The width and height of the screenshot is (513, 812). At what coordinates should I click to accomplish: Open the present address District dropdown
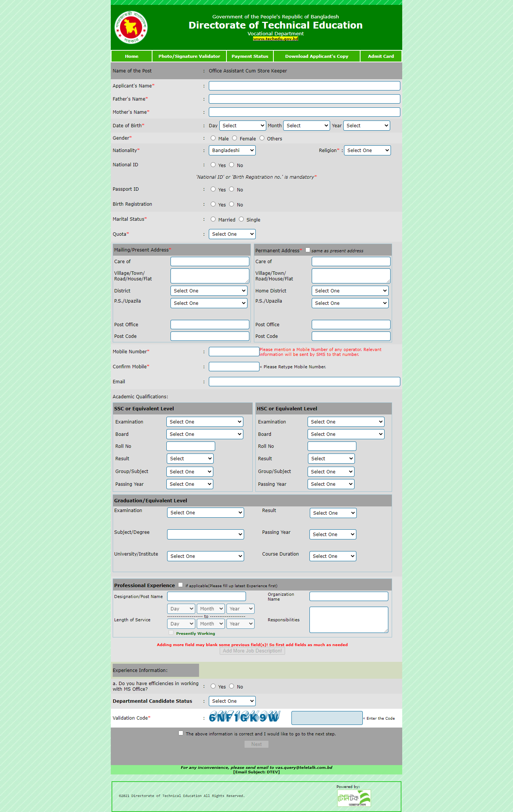[209, 291]
